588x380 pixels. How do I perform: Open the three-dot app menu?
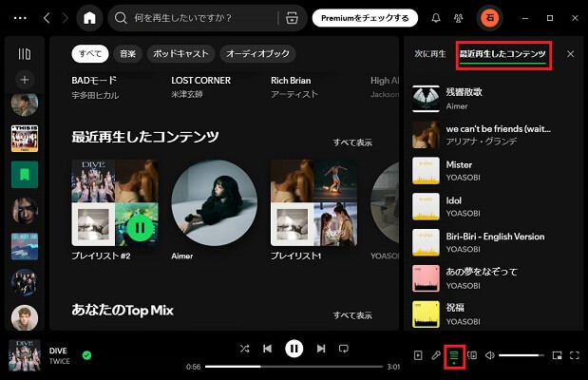click(20, 18)
